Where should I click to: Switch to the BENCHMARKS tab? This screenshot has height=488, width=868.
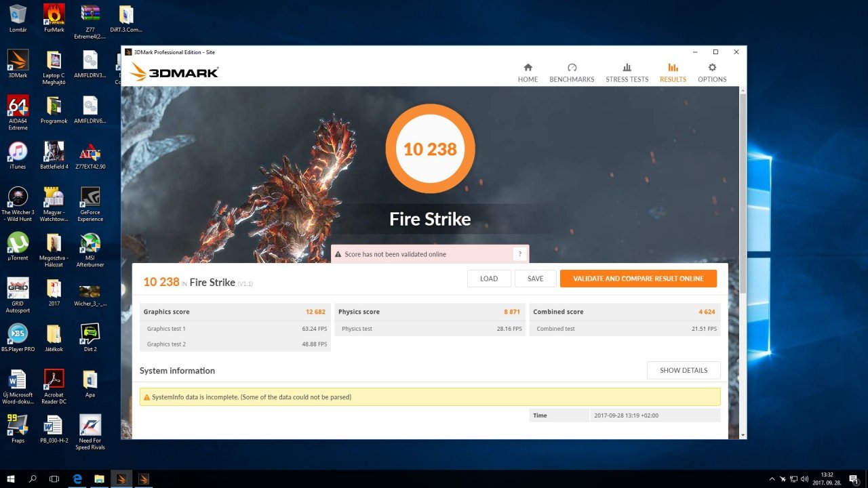pos(572,73)
